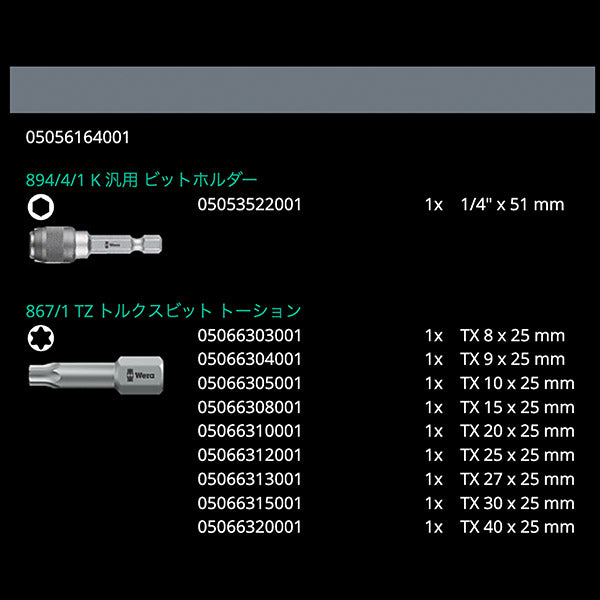This screenshot has width=600, height=600.
Task: Click the TX 27 x 25 mm size
Action: coord(517,479)
